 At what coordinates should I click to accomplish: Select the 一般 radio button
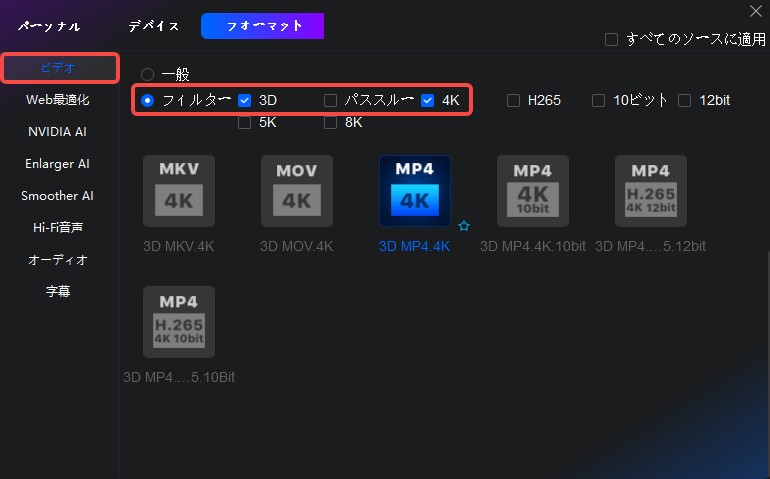point(147,75)
